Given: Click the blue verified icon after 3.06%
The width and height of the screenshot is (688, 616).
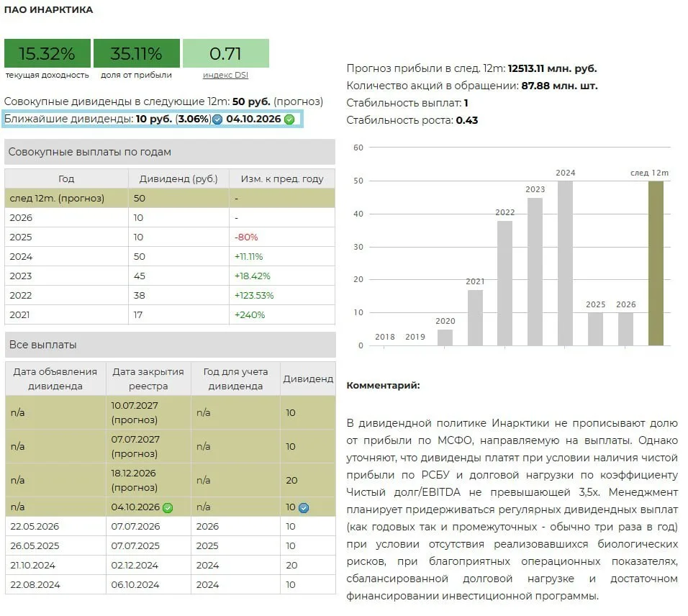Looking at the screenshot, I should click(217, 119).
